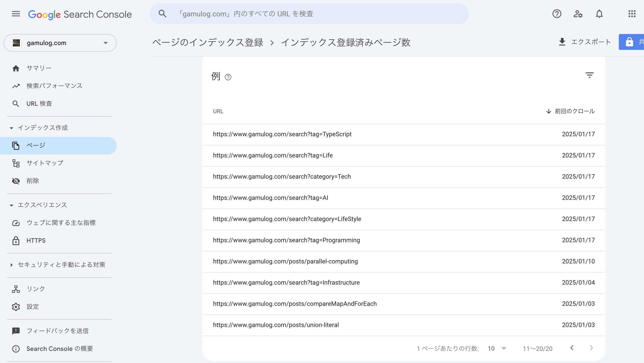Screen dimensions: 644x363
Task: Open help icon next to 例
Action: 228,77
